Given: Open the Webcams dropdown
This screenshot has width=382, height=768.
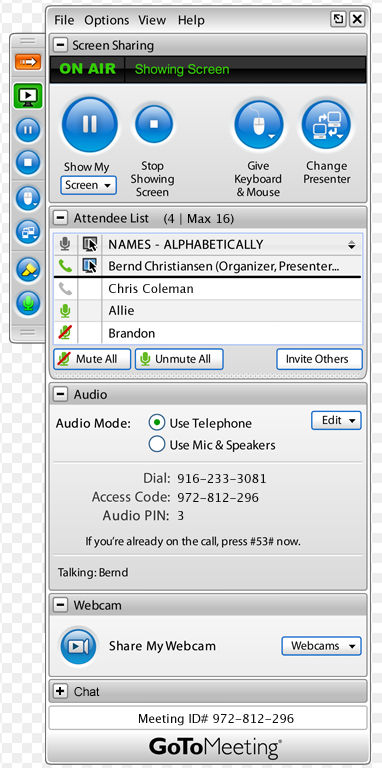Looking at the screenshot, I should point(321,646).
